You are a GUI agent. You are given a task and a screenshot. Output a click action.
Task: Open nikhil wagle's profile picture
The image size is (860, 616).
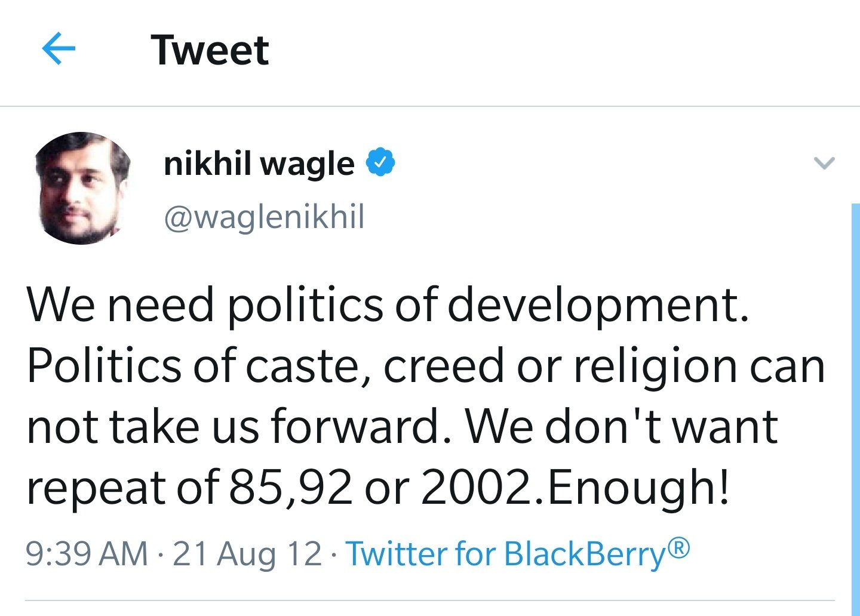[82, 188]
